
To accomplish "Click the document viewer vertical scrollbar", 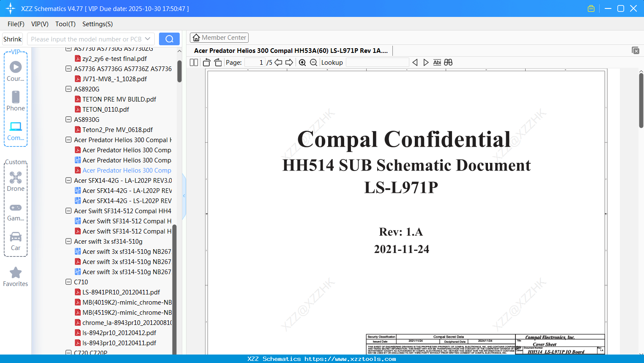I will tap(641, 100).
